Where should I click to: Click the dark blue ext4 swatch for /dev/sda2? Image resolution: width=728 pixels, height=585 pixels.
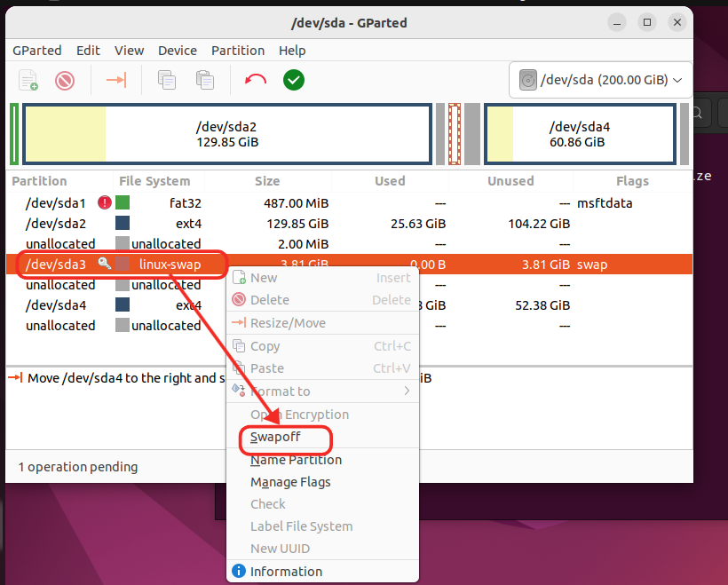pos(123,224)
